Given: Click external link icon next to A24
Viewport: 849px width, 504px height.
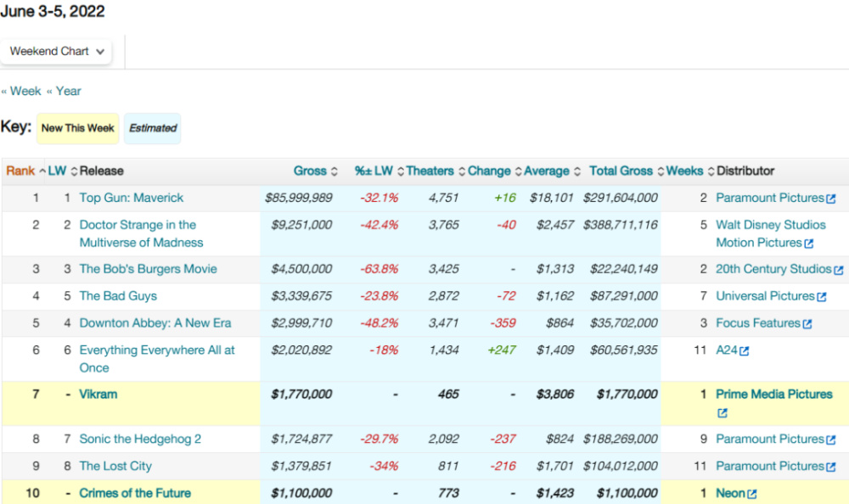Looking at the screenshot, I should click(745, 350).
